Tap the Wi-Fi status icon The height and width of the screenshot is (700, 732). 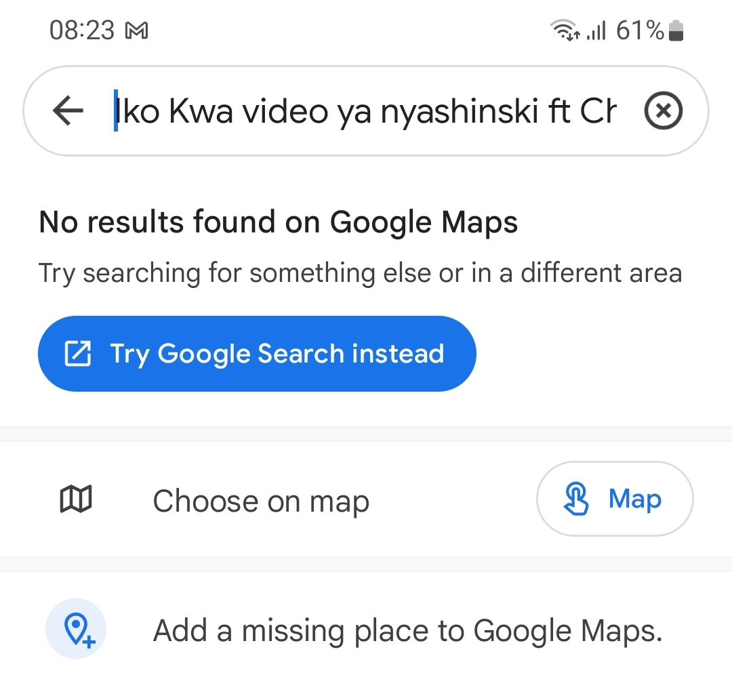click(x=565, y=30)
